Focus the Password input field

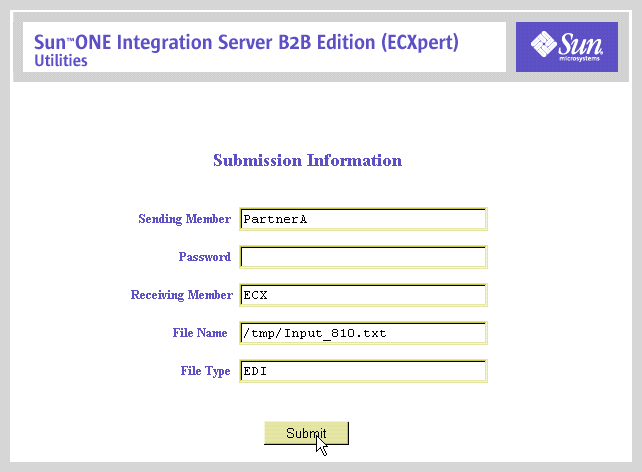coord(364,257)
